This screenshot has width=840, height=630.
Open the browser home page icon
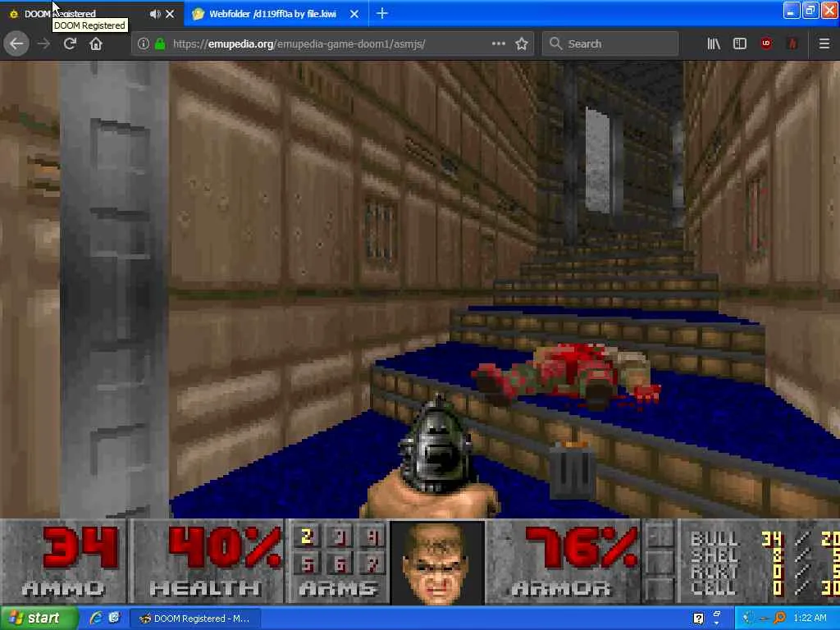[96, 44]
